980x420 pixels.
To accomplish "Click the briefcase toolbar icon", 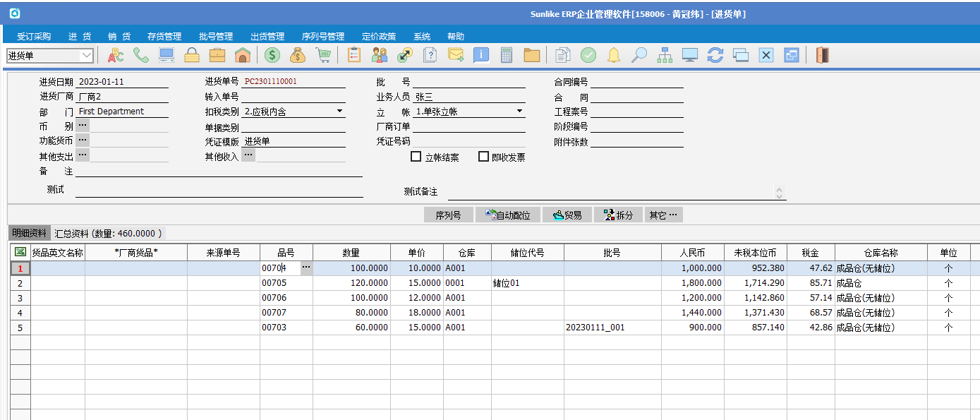I will tap(217, 55).
